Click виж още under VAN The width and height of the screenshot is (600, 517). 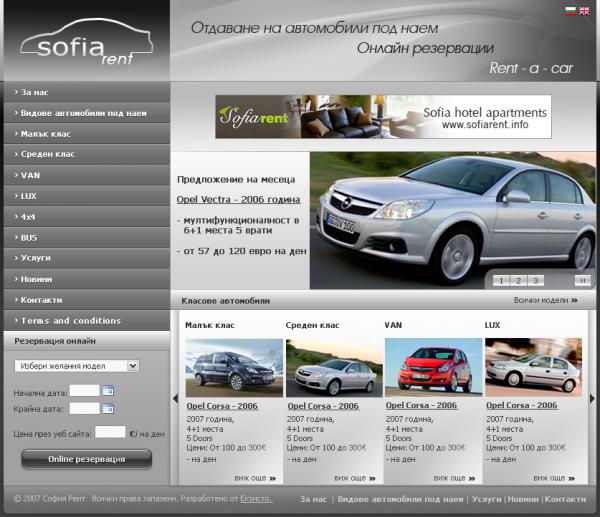coord(455,478)
